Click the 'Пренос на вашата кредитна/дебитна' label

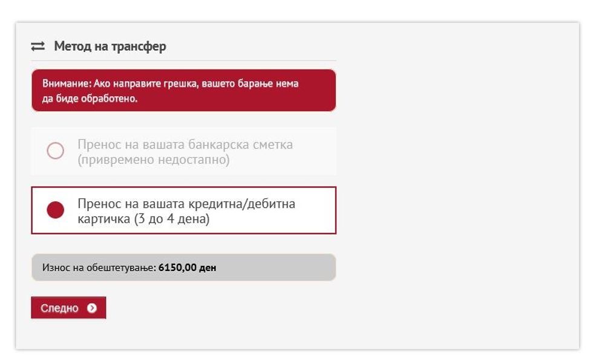point(186,204)
